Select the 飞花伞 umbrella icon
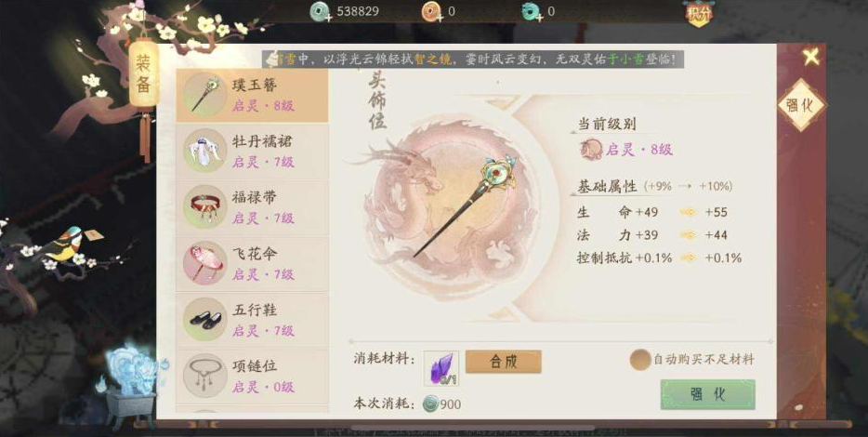Viewport: 868px width, 437px height. pos(204,263)
